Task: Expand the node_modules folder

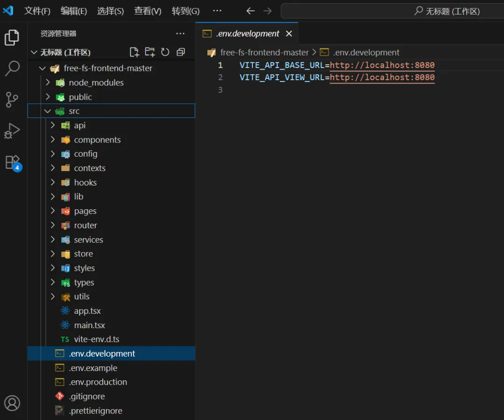Action: coord(96,83)
